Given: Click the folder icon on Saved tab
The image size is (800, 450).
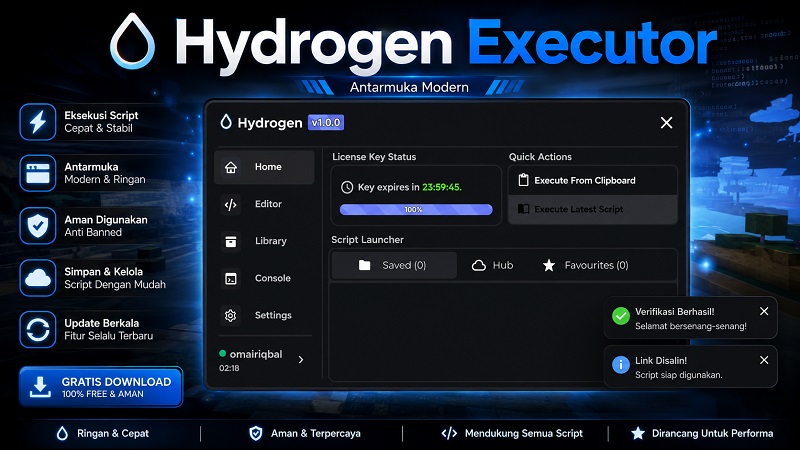Looking at the screenshot, I should tap(364, 265).
